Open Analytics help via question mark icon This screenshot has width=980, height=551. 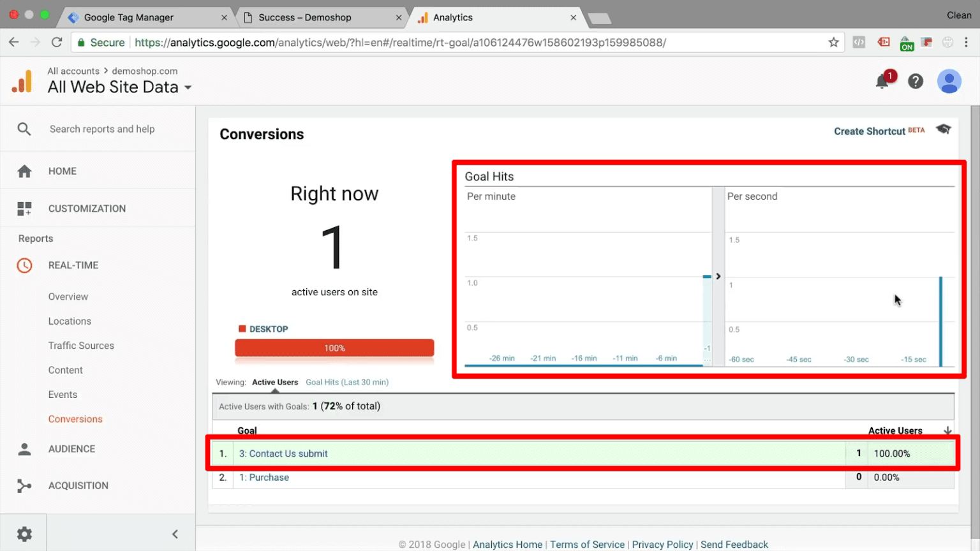click(916, 82)
